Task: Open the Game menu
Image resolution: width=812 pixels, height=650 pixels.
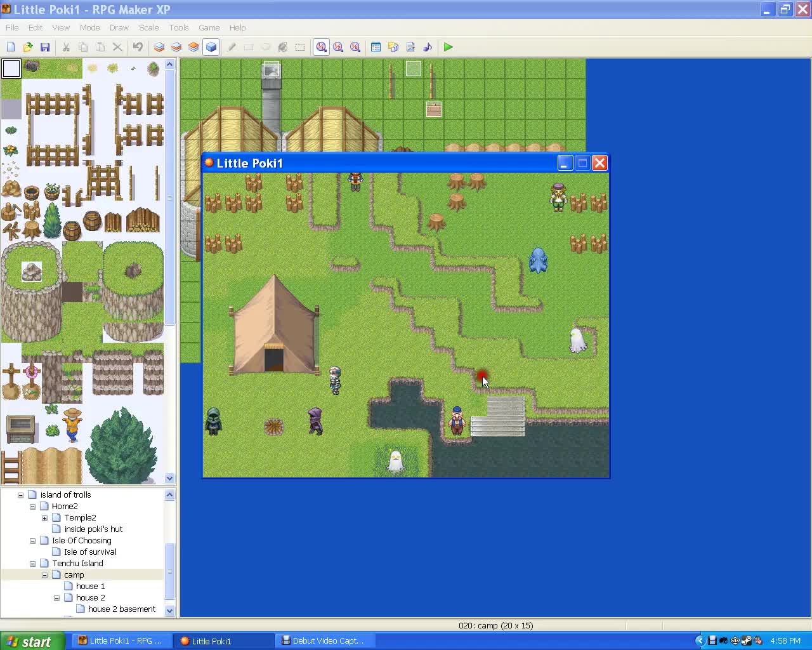Action: coord(209,28)
